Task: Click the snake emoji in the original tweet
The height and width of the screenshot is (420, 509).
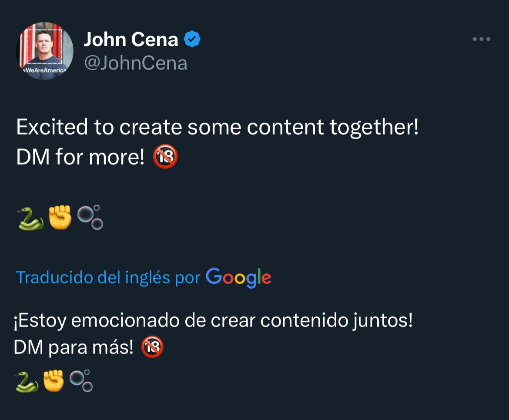Action: [30, 217]
